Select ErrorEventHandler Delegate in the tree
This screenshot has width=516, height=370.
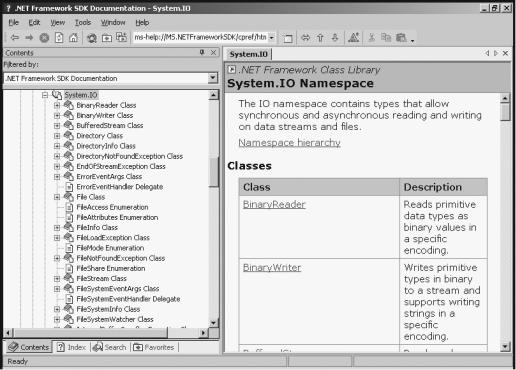pos(120,187)
